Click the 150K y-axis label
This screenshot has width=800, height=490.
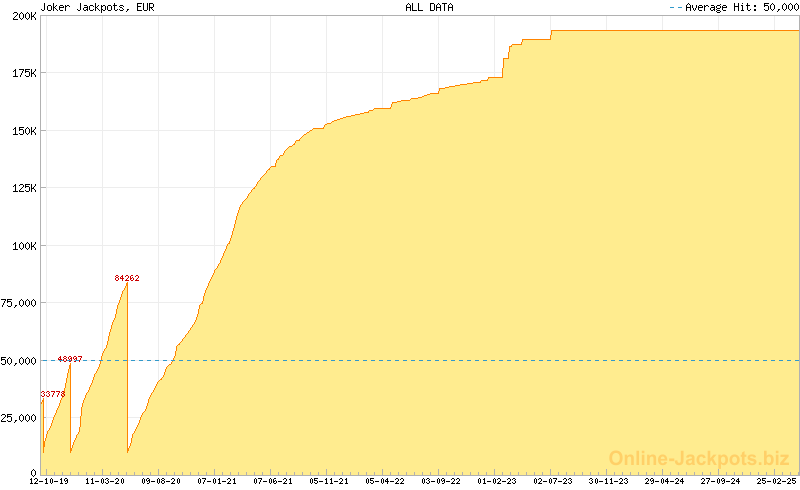coord(22,131)
